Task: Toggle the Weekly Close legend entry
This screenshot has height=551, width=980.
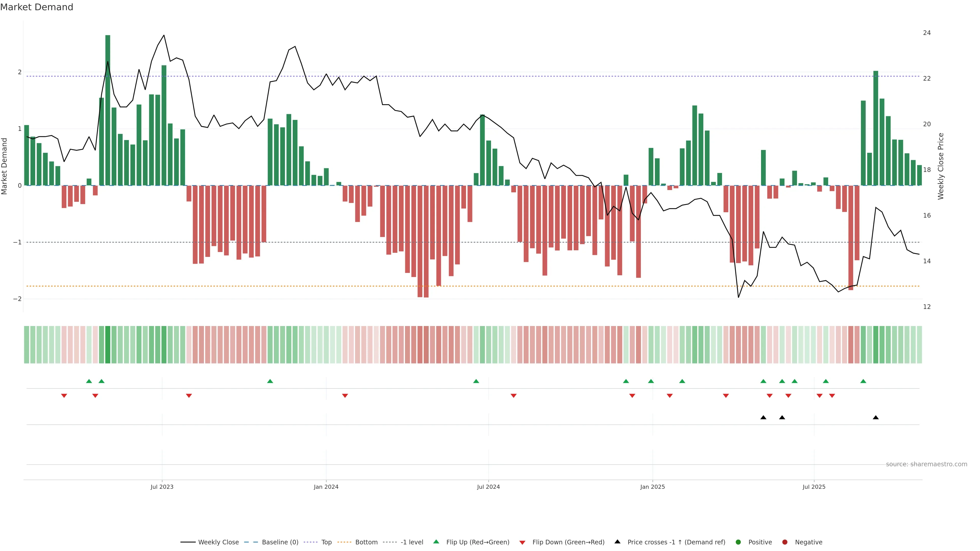Action: coord(218,542)
